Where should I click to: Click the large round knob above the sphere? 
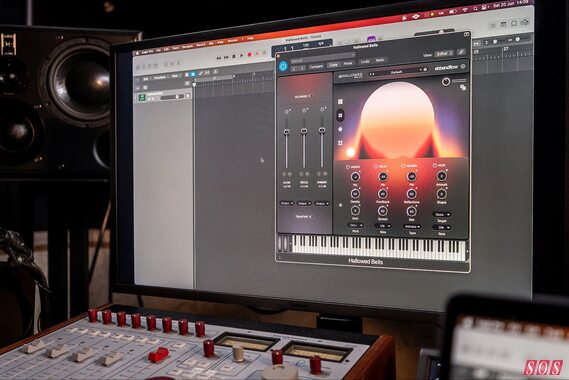click(446, 82)
